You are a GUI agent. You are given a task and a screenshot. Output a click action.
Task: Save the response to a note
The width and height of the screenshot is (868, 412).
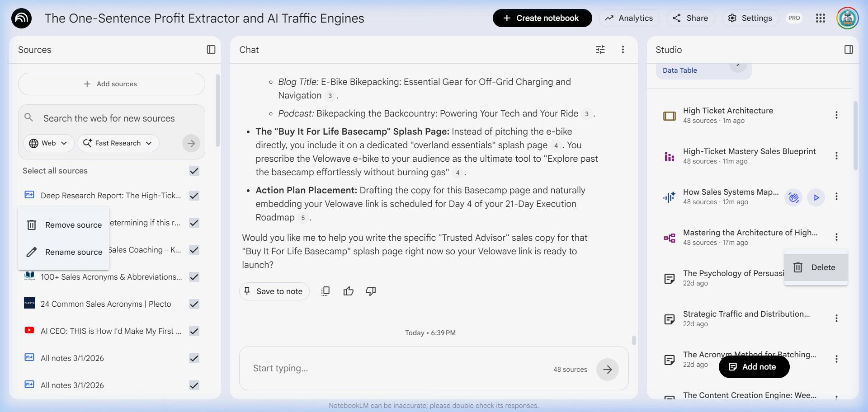point(274,291)
